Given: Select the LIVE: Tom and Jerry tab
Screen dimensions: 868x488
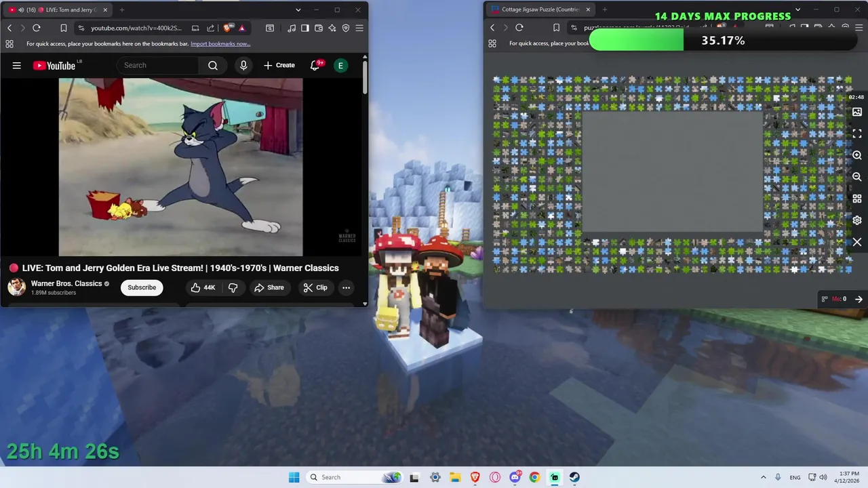Looking at the screenshot, I should [58, 9].
